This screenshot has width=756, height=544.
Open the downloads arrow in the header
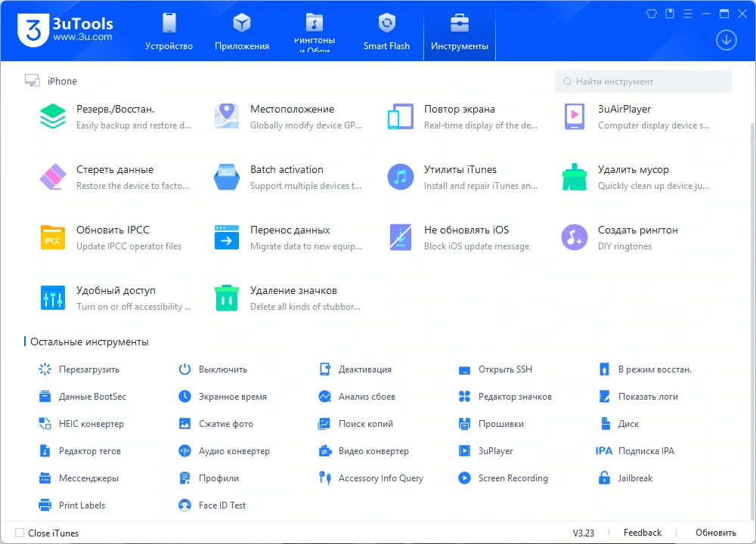click(x=726, y=40)
